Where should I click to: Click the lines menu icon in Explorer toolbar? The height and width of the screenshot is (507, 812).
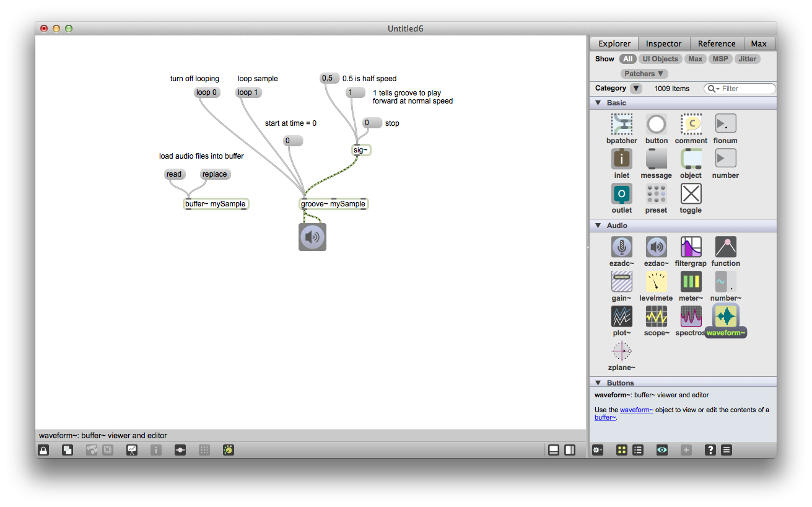click(727, 450)
